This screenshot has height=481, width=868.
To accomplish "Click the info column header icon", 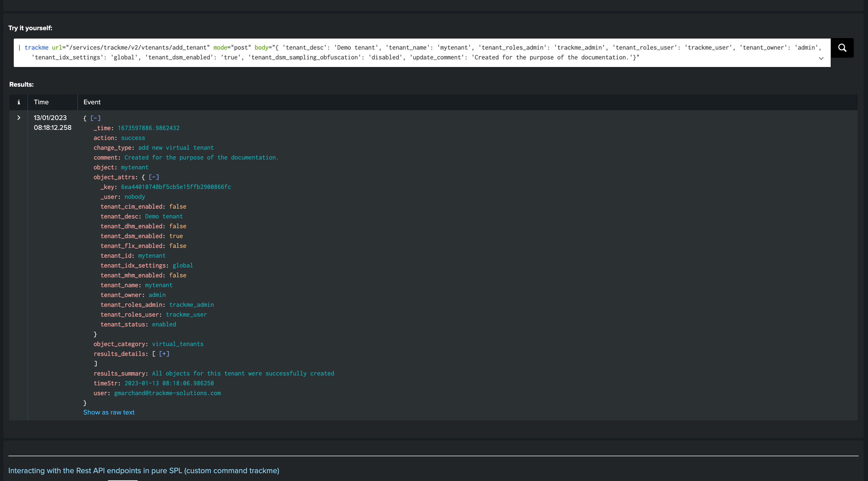I will (x=18, y=102).
